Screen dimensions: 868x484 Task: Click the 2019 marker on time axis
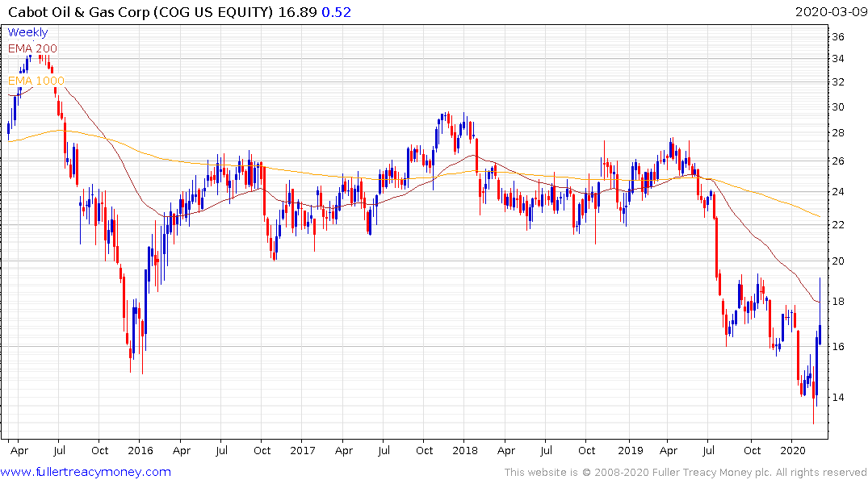[x=630, y=450]
